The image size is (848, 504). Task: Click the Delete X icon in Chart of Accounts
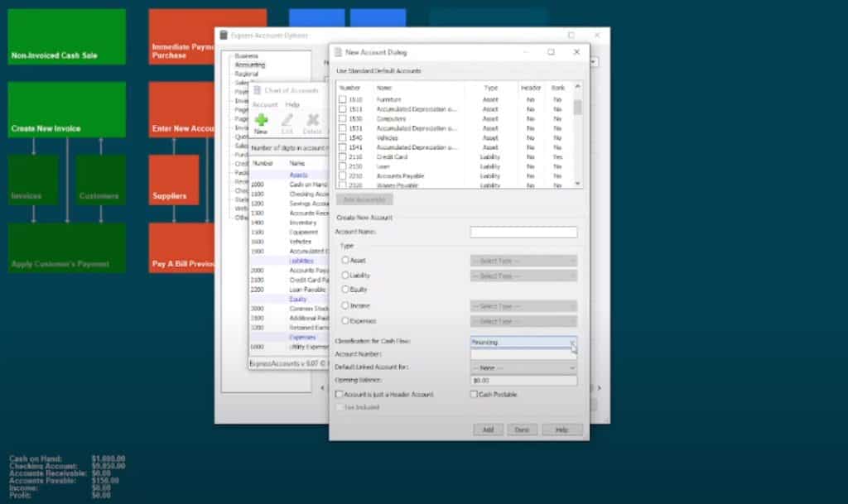[312, 121]
